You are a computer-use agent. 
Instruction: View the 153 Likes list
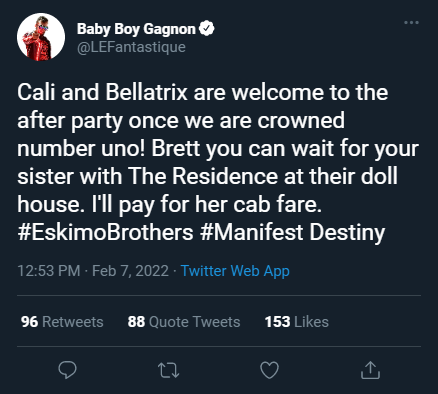297,322
